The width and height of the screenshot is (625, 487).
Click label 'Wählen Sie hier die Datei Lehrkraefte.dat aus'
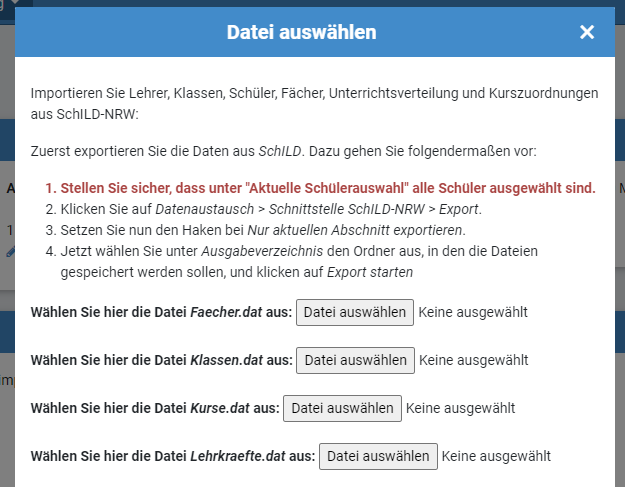point(173,456)
